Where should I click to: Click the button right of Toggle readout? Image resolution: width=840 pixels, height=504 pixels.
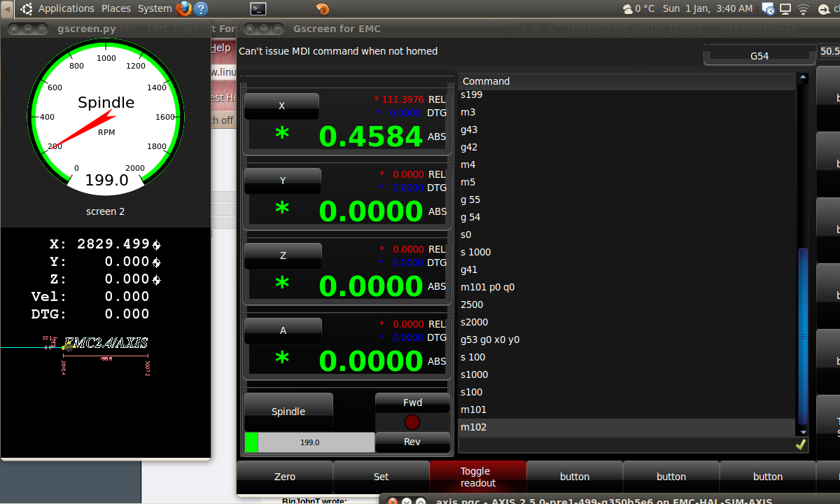(574, 477)
